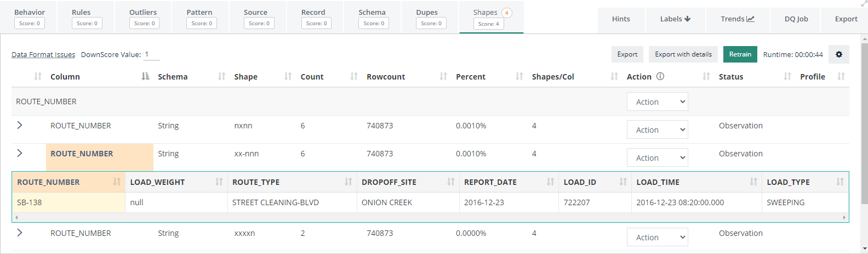
Task: Sort by Status column sort icon
Action: [787, 76]
